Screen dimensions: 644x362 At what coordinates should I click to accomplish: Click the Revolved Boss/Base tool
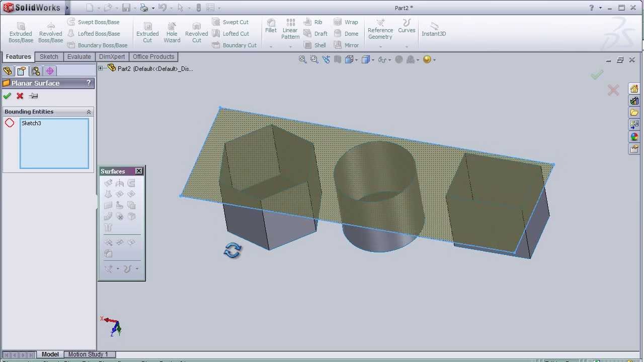coord(50,32)
